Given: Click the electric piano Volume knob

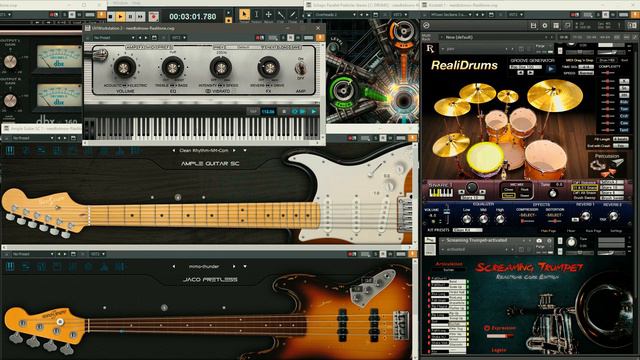Looking at the screenshot, I should [x=124, y=67].
